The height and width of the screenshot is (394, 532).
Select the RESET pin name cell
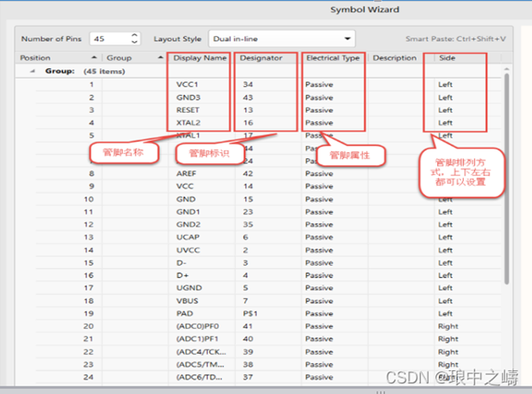[x=189, y=110]
